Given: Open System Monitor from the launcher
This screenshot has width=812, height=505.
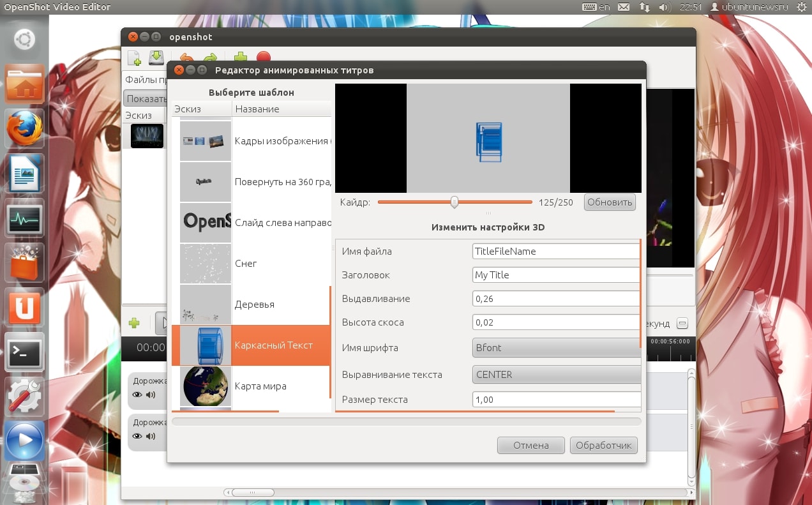Looking at the screenshot, I should pos(25,218).
